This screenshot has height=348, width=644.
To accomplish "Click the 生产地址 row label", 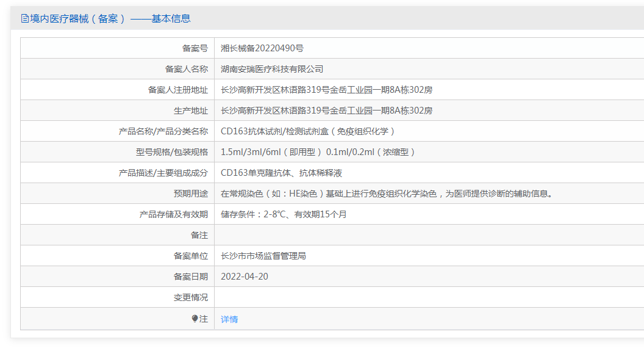I will pos(190,111).
